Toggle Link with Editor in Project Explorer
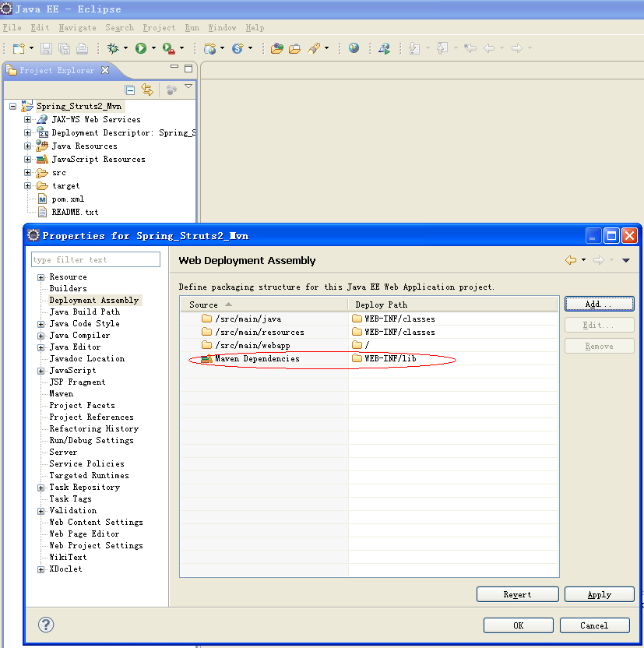Image resolution: width=644 pixels, height=648 pixels. (x=147, y=90)
